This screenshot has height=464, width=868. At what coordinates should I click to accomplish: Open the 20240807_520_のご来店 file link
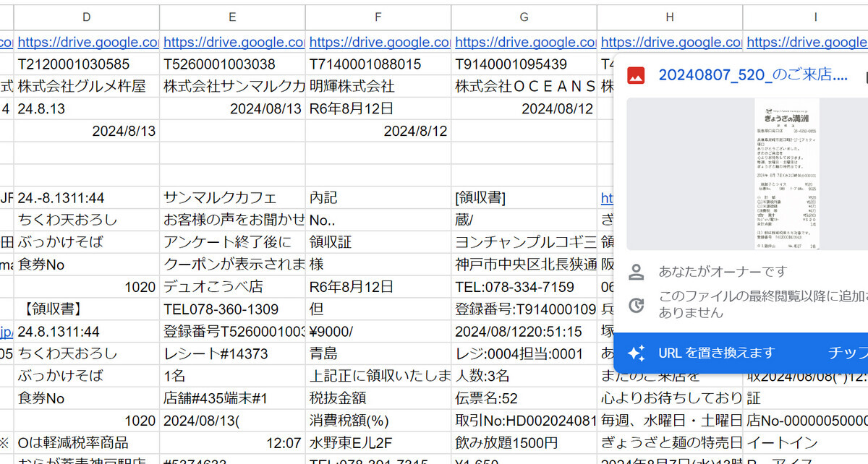752,74
